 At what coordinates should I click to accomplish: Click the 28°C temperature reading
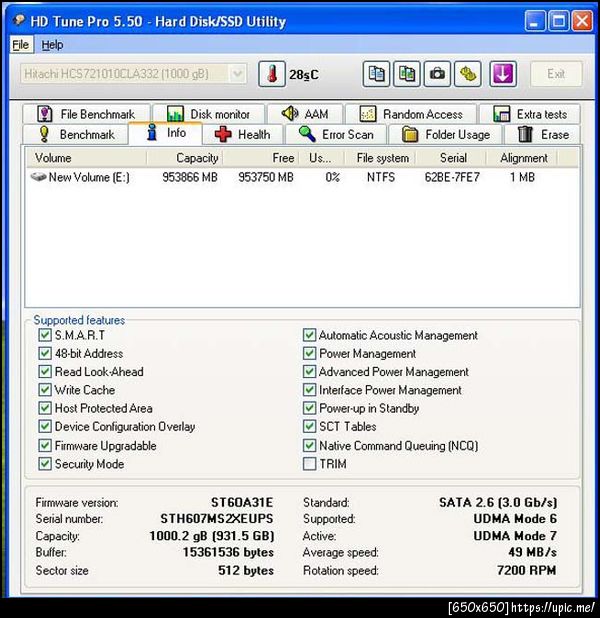coord(304,74)
